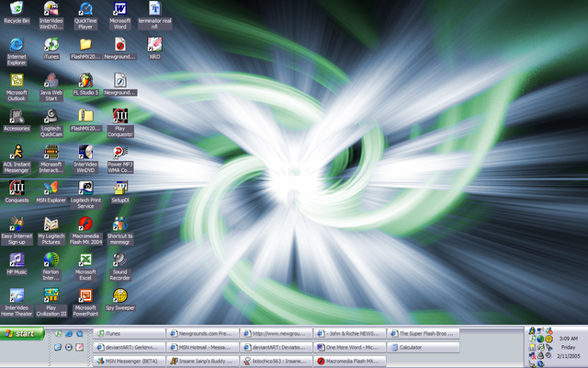Switch to the http://www.newgrou... taskbar window

coord(276,333)
